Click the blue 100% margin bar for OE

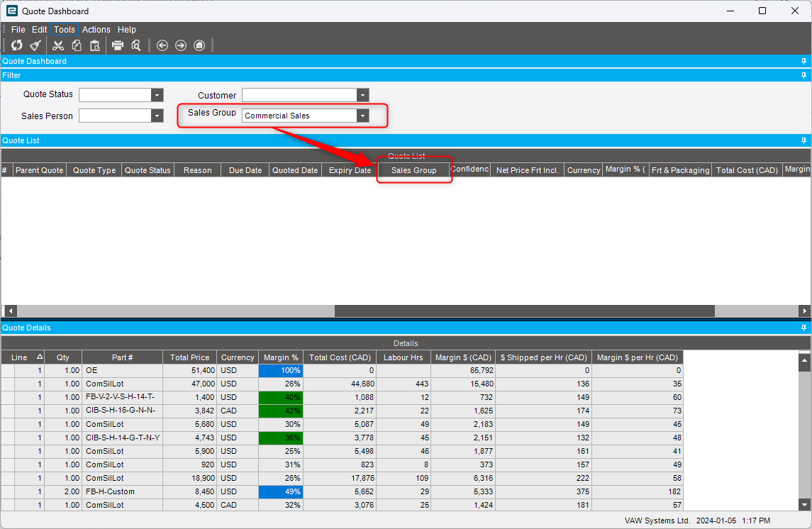(x=281, y=370)
